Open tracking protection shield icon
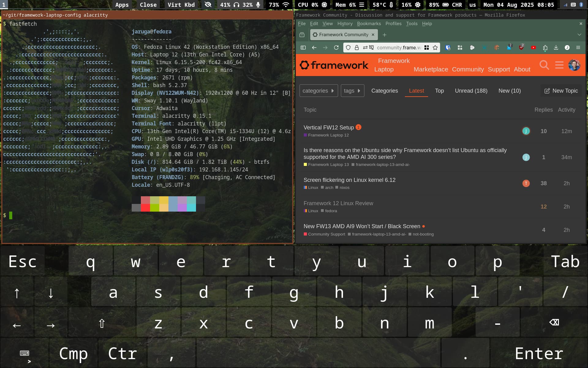 (348, 48)
